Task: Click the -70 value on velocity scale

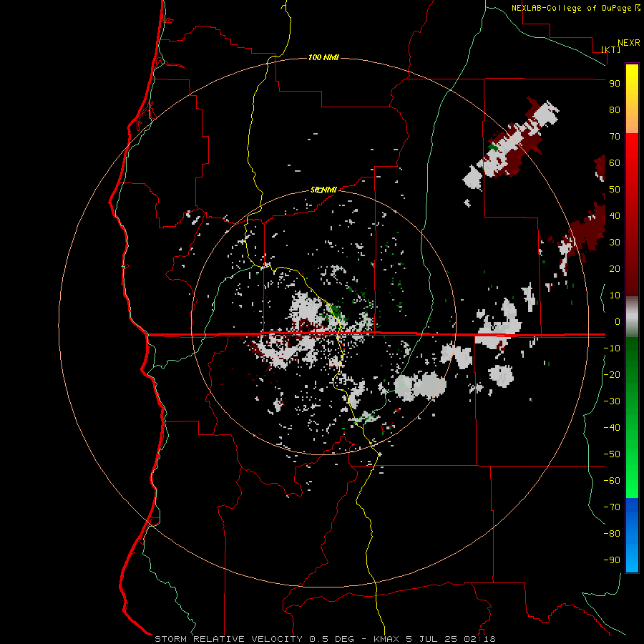Action: (x=612, y=507)
